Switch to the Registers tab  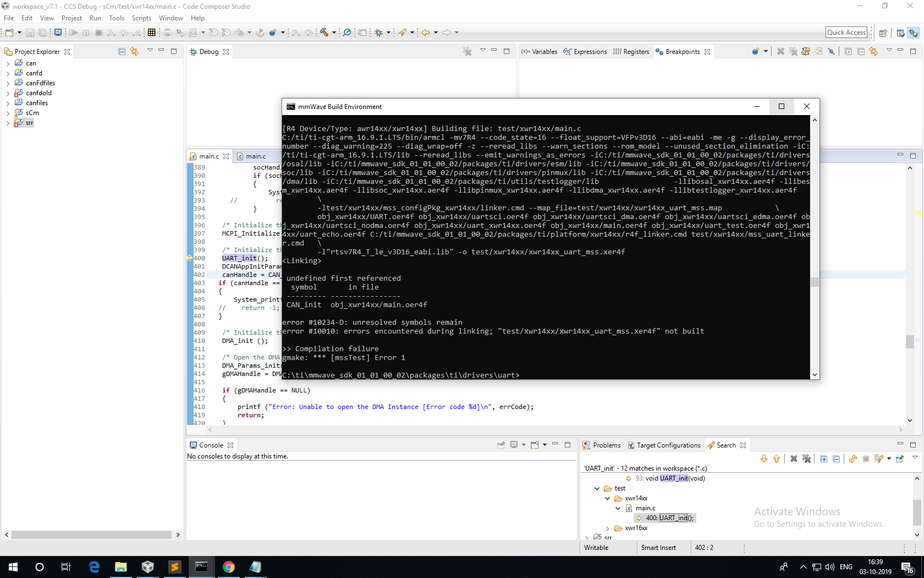631,52
